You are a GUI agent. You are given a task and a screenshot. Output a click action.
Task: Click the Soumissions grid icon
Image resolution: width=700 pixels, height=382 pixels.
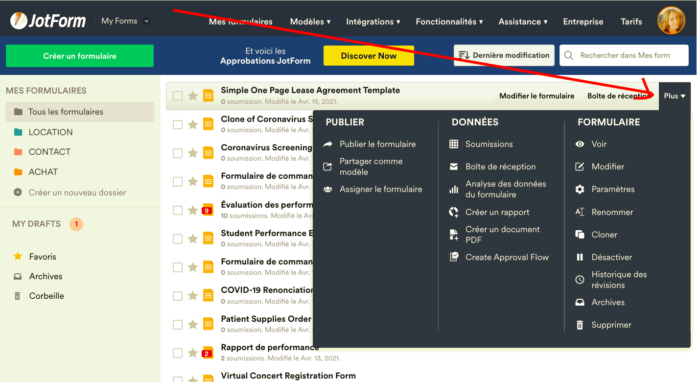(x=454, y=144)
